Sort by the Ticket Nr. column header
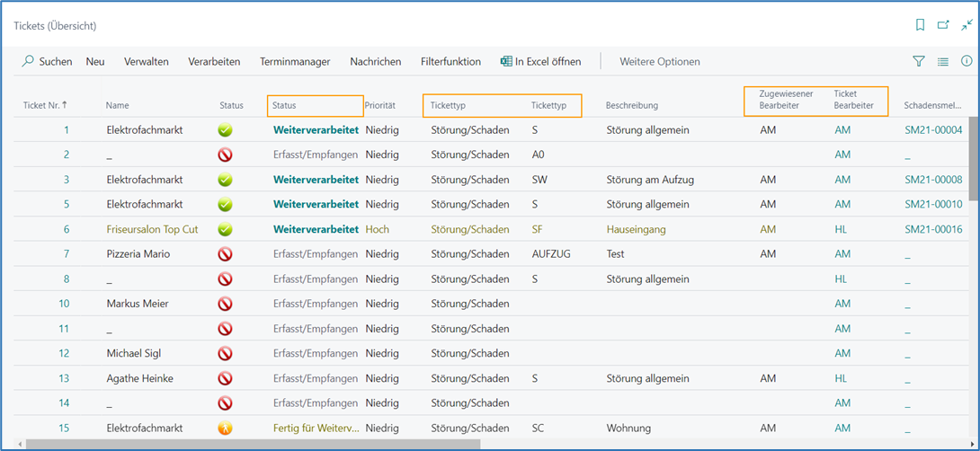The width and height of the screenshot is (980, 451). [45, 106]
